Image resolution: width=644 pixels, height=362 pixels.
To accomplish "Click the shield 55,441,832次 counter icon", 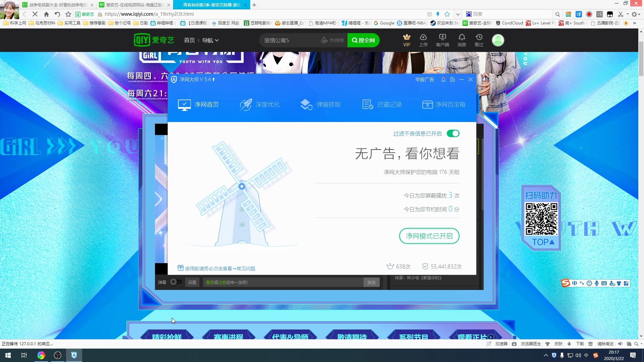I will [x=425, y=266].
